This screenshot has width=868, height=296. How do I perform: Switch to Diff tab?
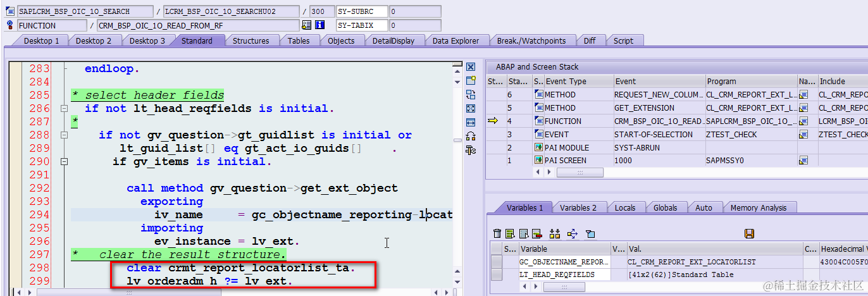589,40
